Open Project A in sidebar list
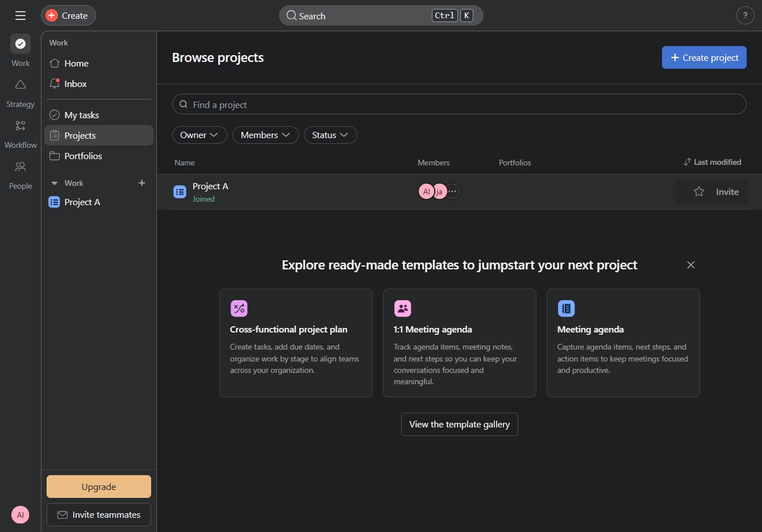Viewport: 762px width, 532px height. pos(99,202)
